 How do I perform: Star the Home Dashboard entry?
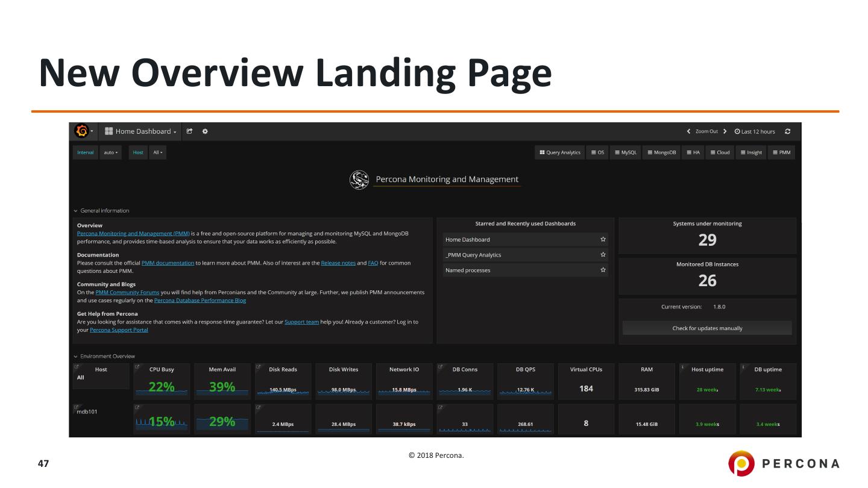(603, 239)
